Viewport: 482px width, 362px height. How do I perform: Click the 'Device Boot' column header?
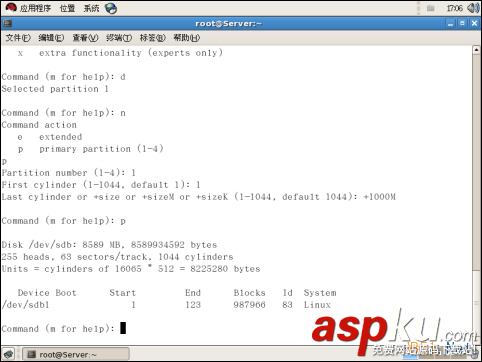point(47,293)
